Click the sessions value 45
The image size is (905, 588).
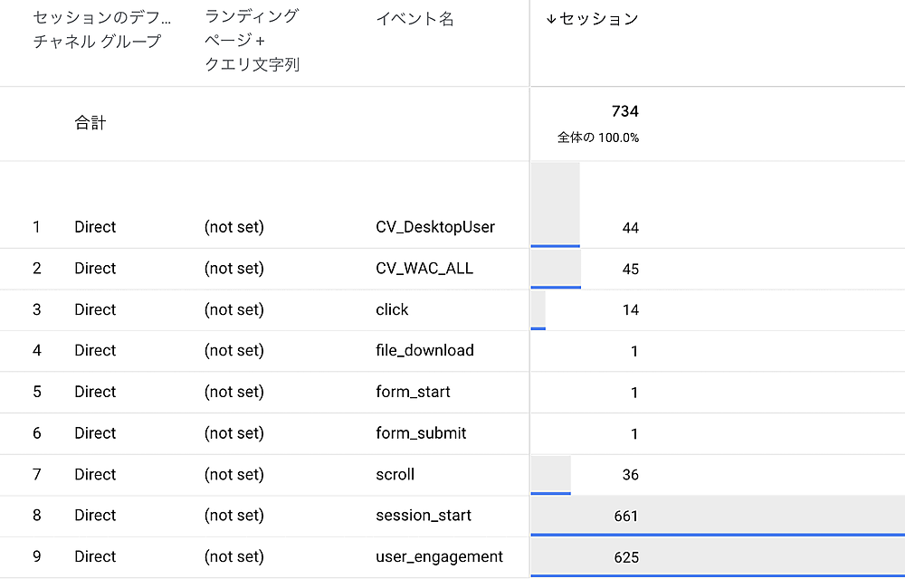(630, 269)
